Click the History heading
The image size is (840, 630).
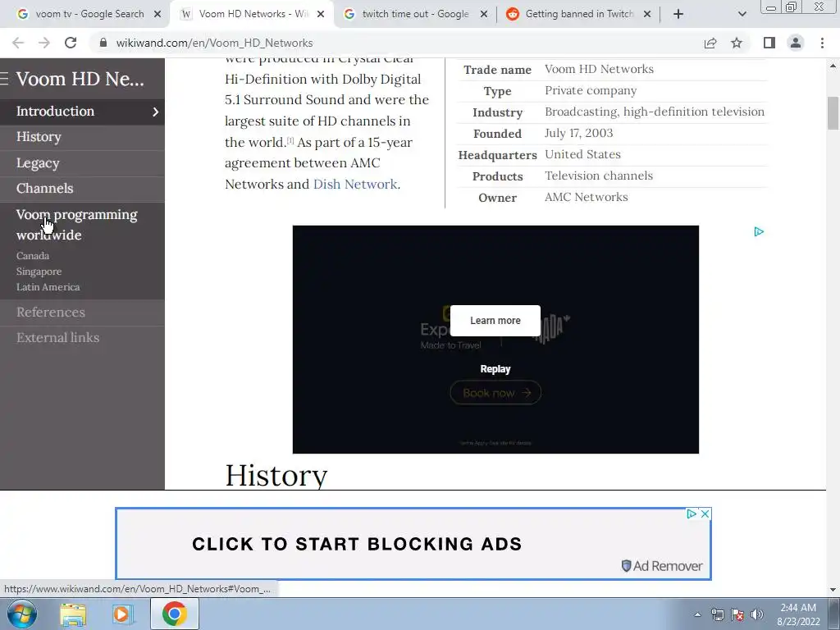point(276,475)
